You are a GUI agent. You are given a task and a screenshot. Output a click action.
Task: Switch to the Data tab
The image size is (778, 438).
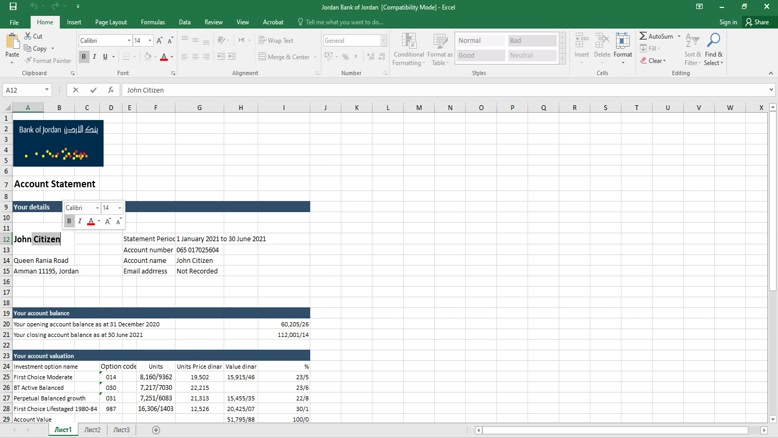[185, 22]
